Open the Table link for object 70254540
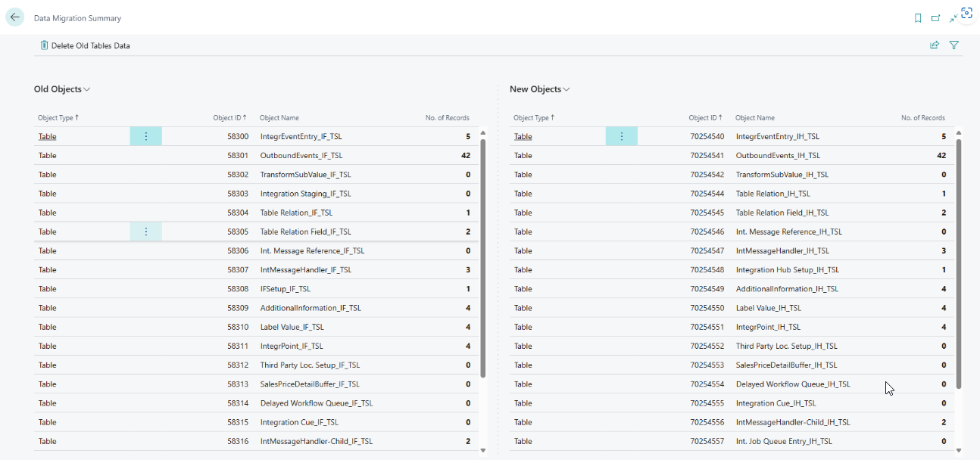 tap(523, 137)
